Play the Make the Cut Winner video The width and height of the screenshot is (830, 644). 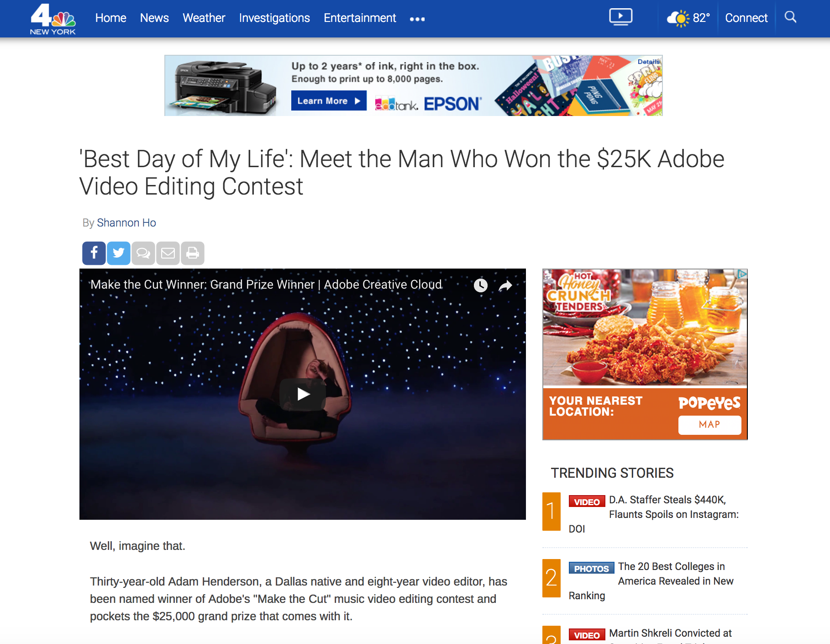coord(303,394)
